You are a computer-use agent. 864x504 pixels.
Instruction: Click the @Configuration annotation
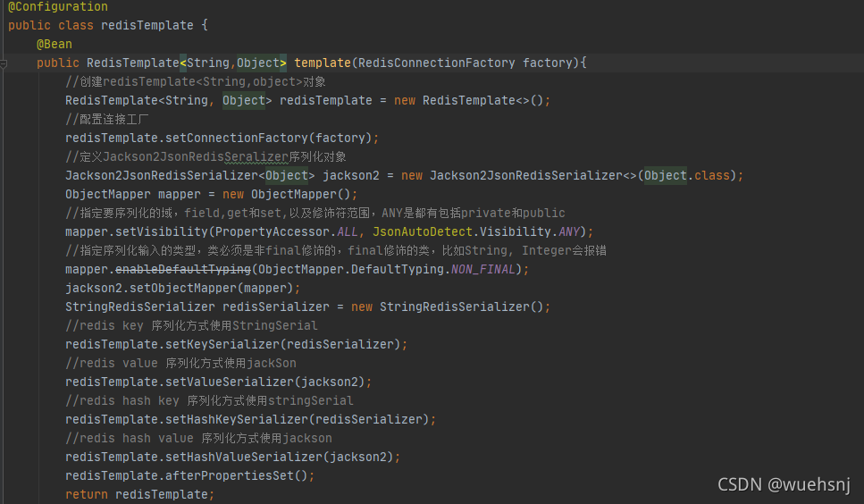click(58, 6)
